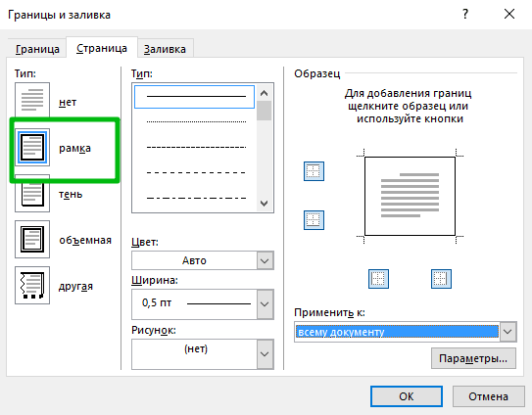The width and height of the screenshot is (532, 415).
Task: Toggle the right border button in preview
Action: coord(441,279)
